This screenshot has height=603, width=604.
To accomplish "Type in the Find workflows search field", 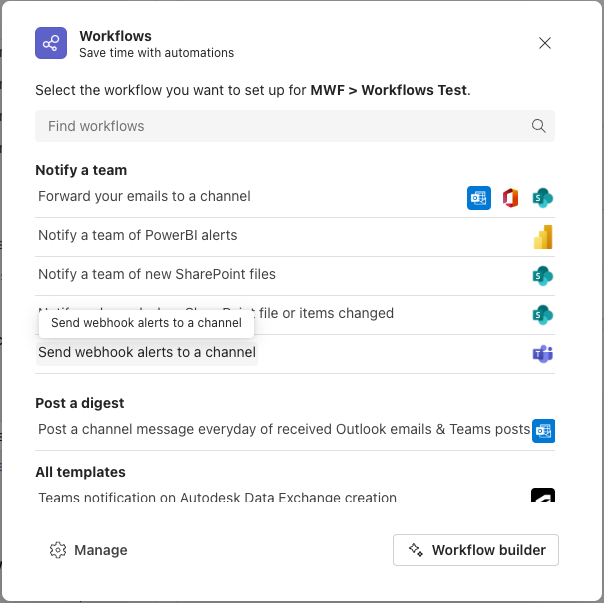I will pyautogui.click(x=280, y=126).
